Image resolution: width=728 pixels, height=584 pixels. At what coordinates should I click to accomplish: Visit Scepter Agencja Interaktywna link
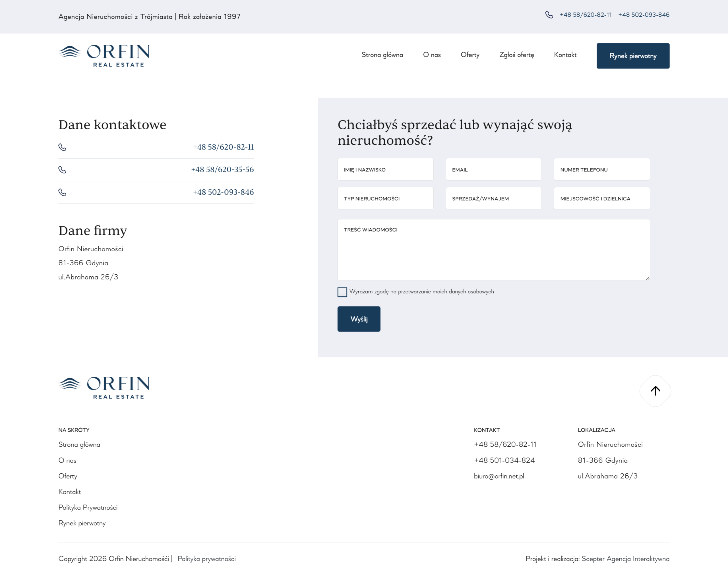click(x=625, y=559)
